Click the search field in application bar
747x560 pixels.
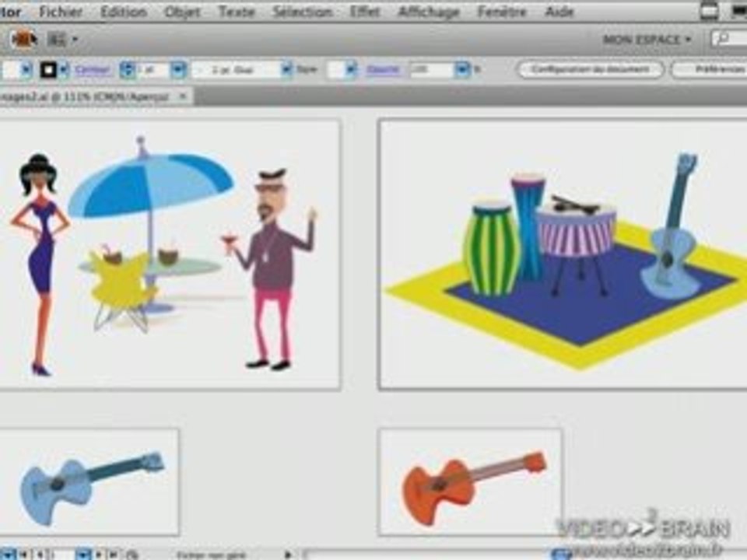coord(729,39)
